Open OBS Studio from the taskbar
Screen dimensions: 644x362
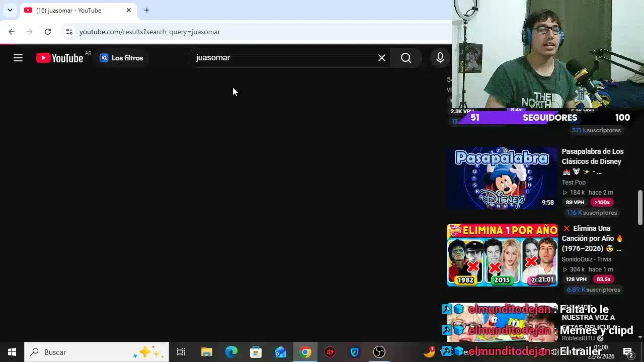coord(379,352)
